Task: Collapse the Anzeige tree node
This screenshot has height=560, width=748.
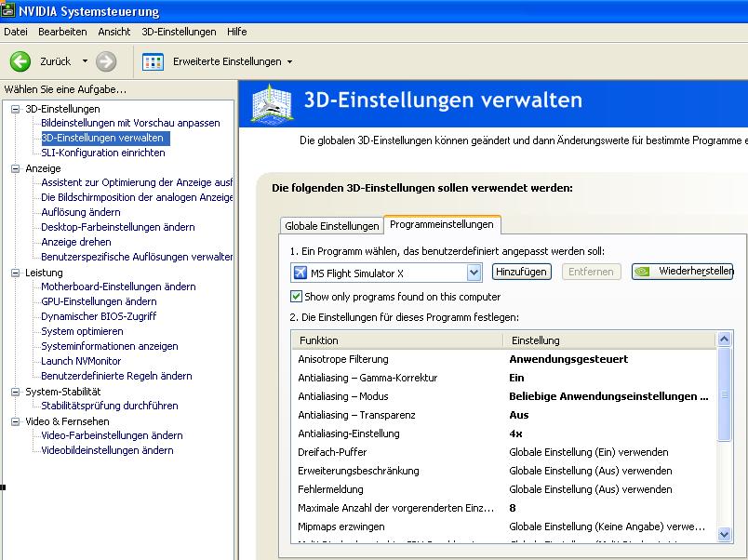Action: click(16, 168)
